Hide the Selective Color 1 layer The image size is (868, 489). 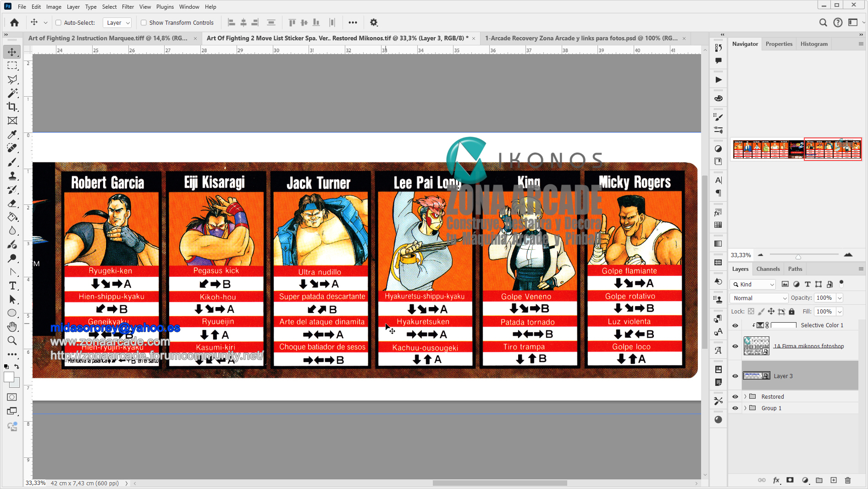pos(735,325)
